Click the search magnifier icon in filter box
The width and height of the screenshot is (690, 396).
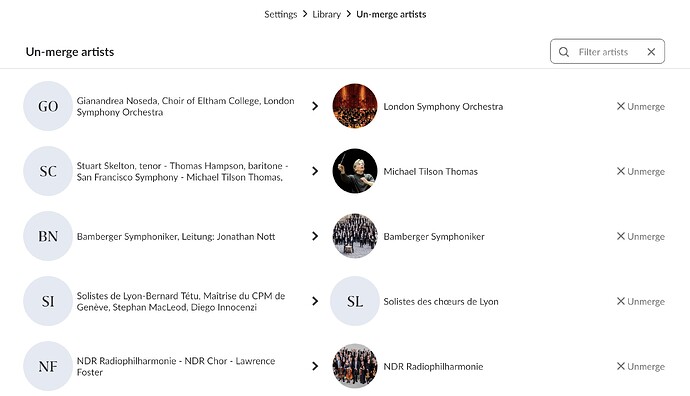click(564, 52)
